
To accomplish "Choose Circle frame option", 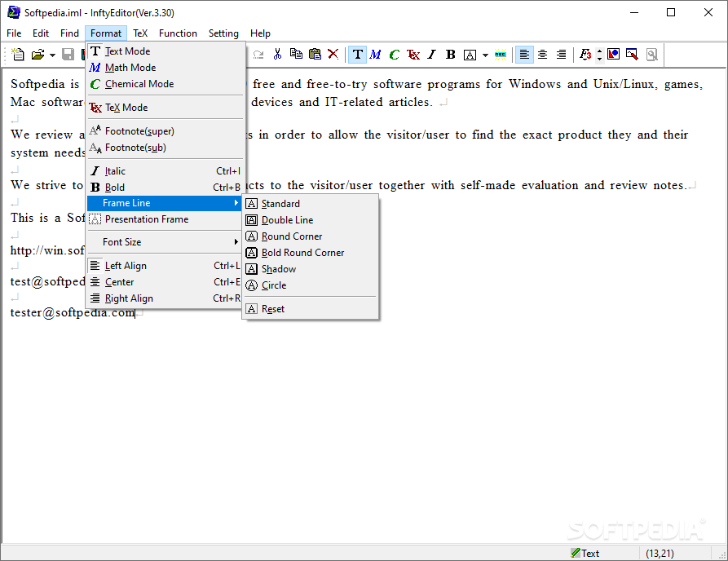I will [310, 285].
